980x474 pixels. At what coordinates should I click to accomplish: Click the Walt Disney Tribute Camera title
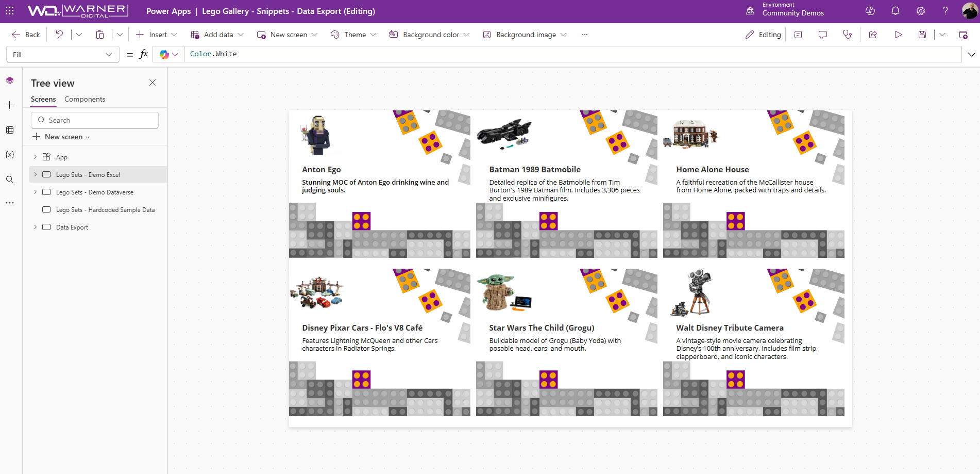click(x=730, y=328)
